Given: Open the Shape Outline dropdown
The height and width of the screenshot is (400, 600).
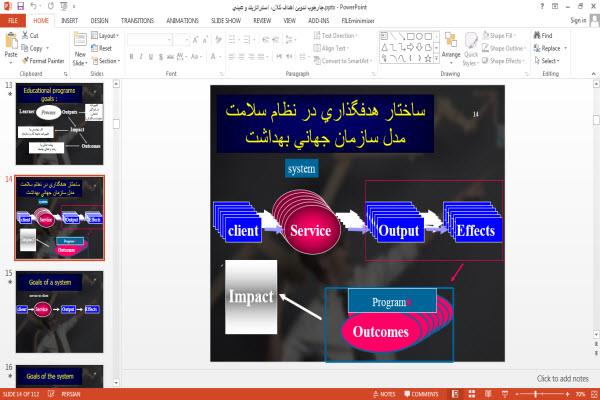Looking at the screenshot, I should coord(504,48).
